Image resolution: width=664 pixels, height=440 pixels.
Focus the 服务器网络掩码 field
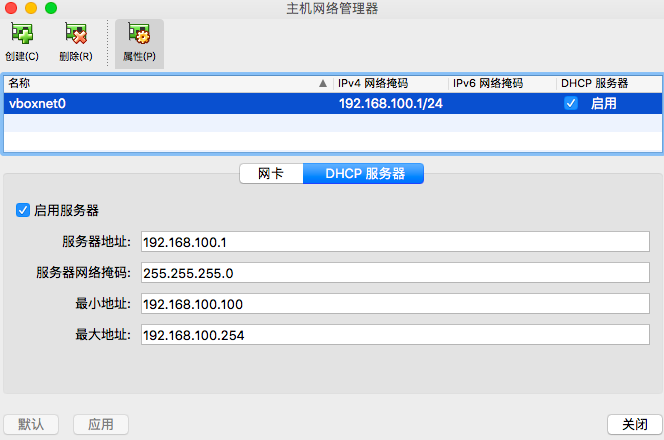396,273
